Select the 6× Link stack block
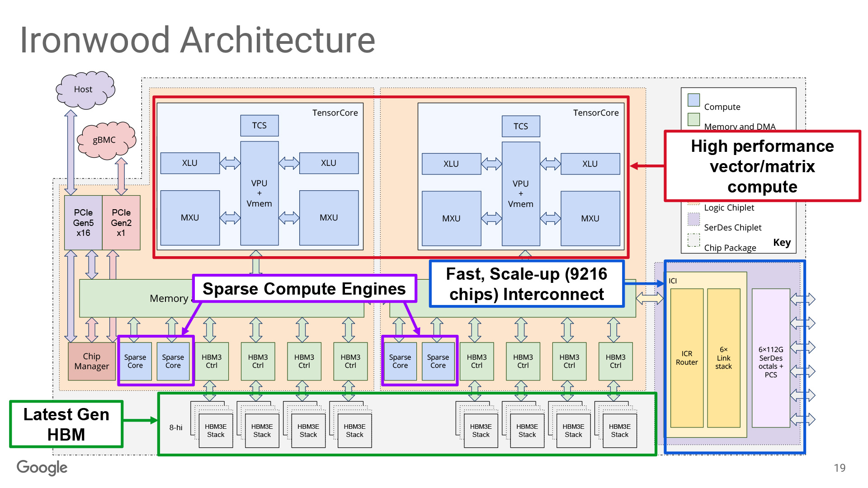The height and width of the screenshot is (488, 868). [723, 358]
